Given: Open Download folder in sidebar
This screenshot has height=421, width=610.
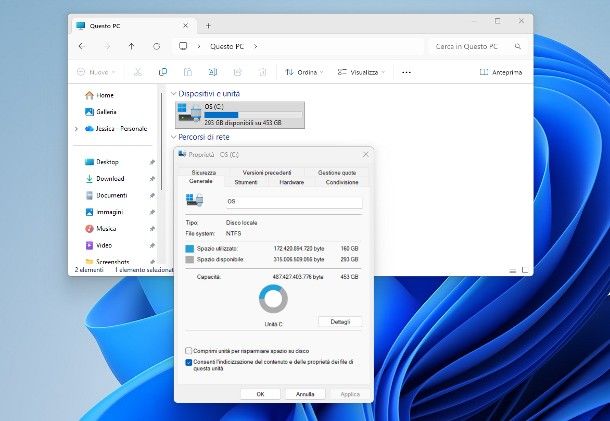Looking at the screenshot, I should (105, 179).
